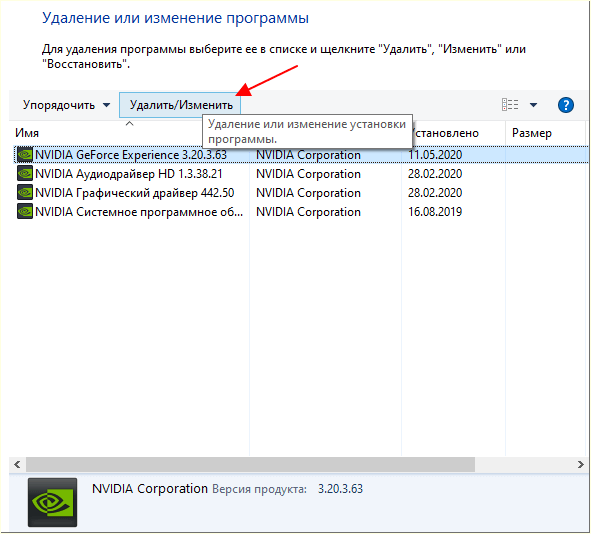Screen dimensions: 591x534
Task: Click the horizontal scrollbar left arrow
Action: [x=17, y=464]
